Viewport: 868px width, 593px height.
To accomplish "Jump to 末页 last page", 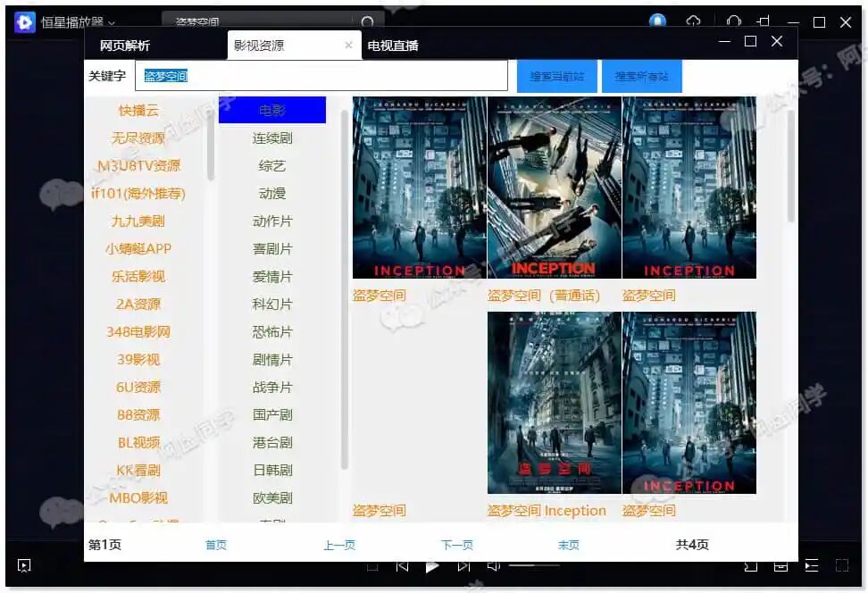I will (569, 545).
